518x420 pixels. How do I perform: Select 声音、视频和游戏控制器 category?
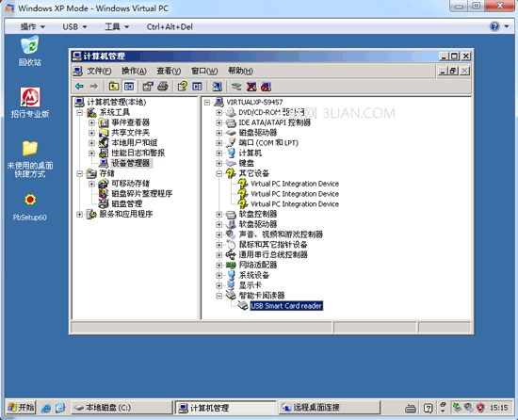pyautogui.click(x=281, y=234)
